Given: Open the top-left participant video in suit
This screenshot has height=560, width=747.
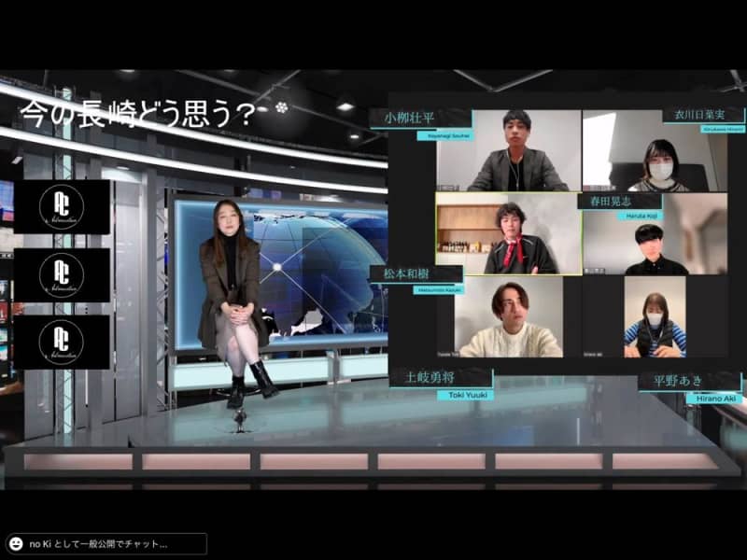Looking at the screenshot, I should pos(509,151).
